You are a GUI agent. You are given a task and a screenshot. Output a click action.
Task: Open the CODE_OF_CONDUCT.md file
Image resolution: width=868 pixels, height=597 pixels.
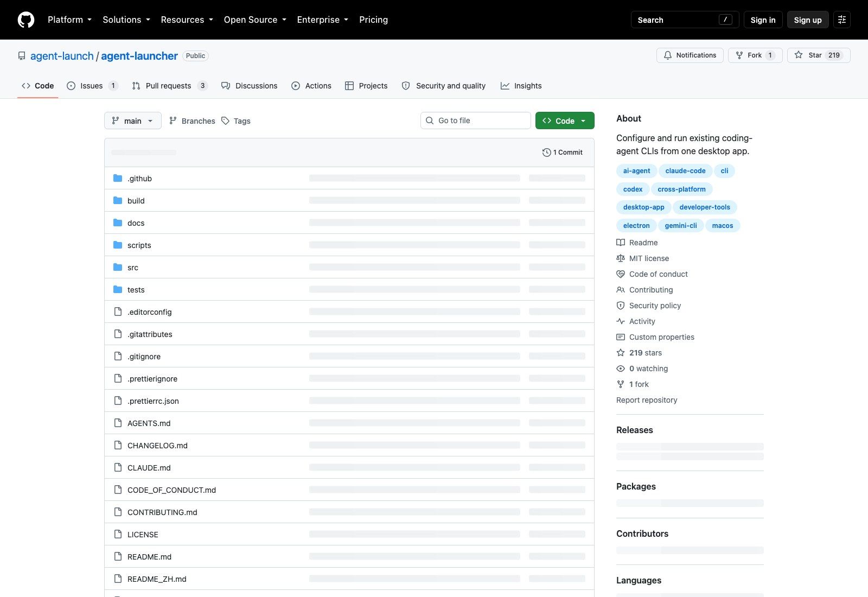point(171,490)
